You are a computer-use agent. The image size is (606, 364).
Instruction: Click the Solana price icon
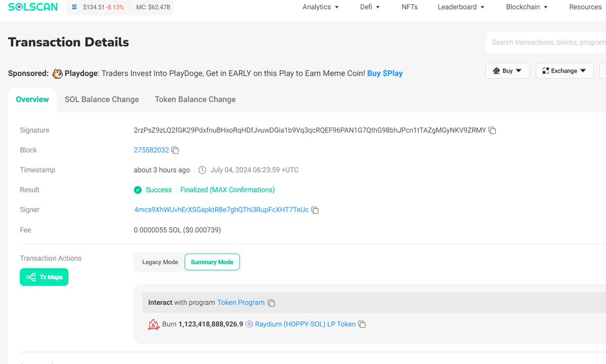click(75, 8)
